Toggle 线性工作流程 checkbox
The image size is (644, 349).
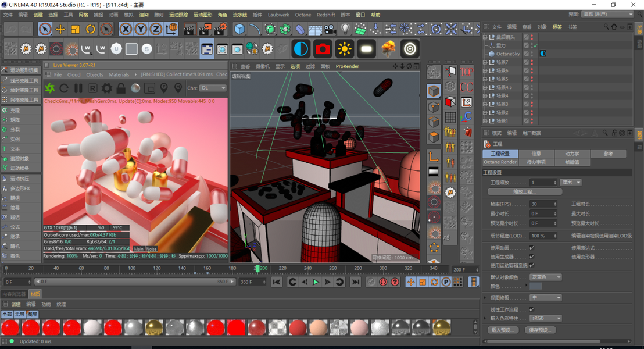[532, 309]
